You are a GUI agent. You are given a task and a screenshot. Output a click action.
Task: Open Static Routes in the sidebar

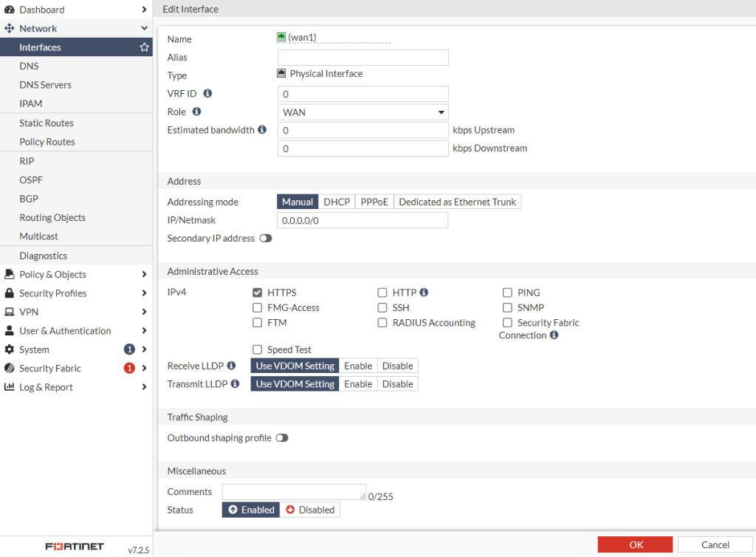coord(47,123)
